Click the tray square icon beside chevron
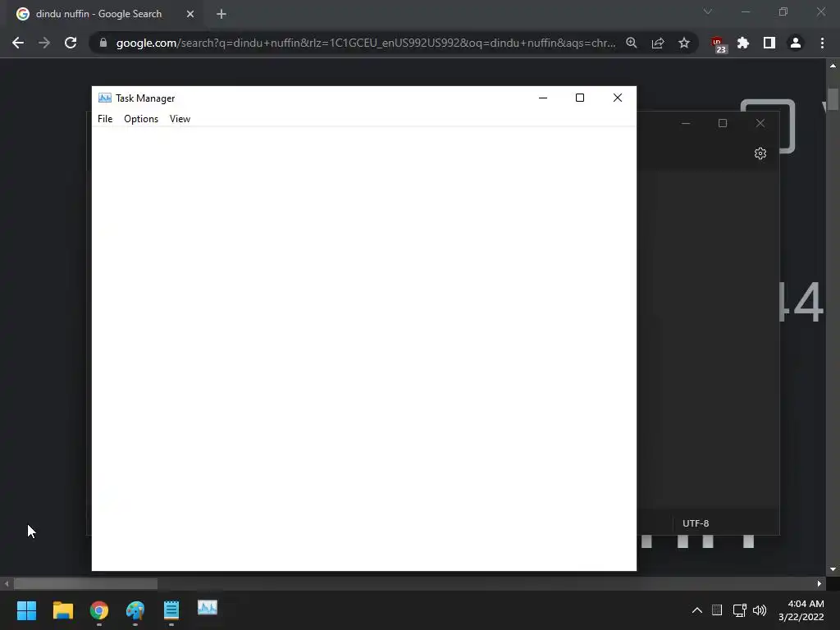Viewport: 840px width, 630px height. (x=717, y=610)
